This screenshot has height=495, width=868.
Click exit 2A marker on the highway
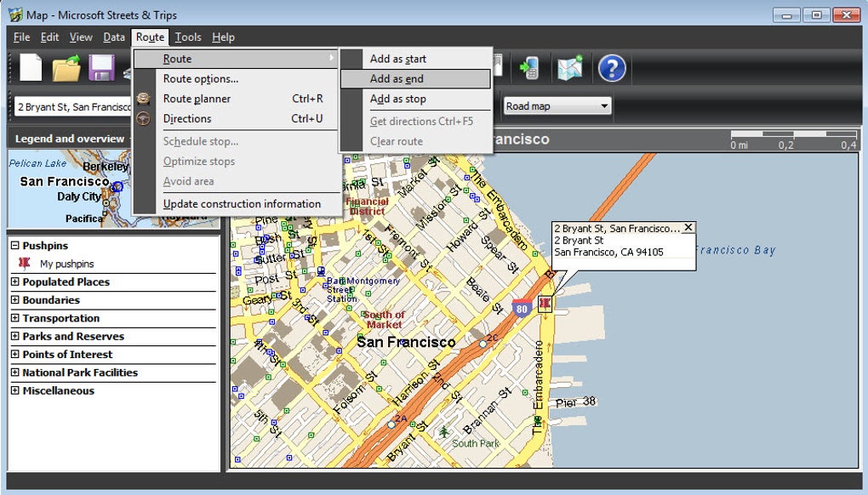point(391,424)
